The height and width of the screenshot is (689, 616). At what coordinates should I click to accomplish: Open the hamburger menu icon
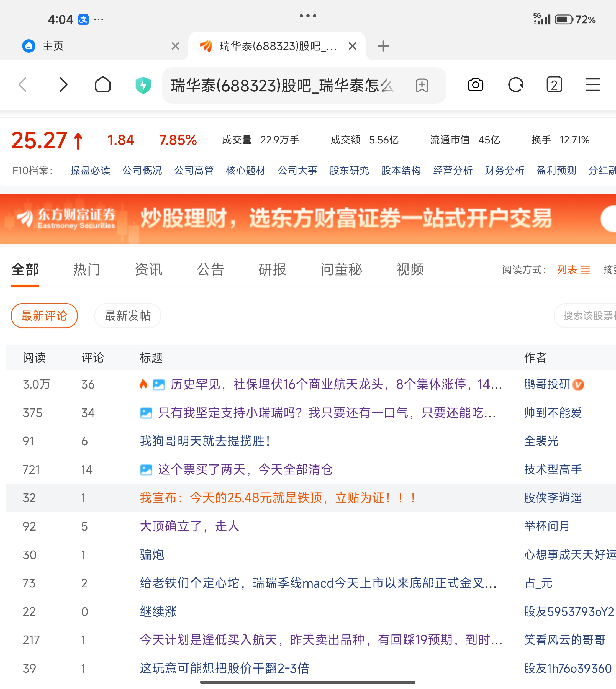point(593,85)
